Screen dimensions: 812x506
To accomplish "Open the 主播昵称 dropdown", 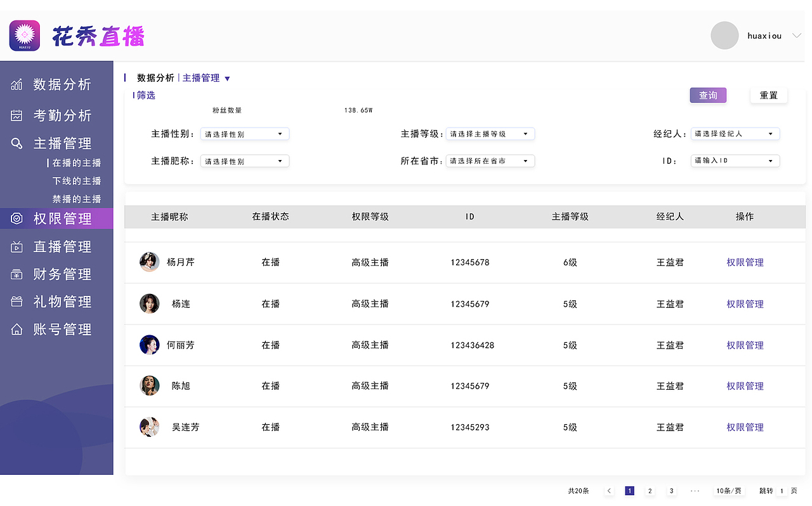I will point(245,161).
